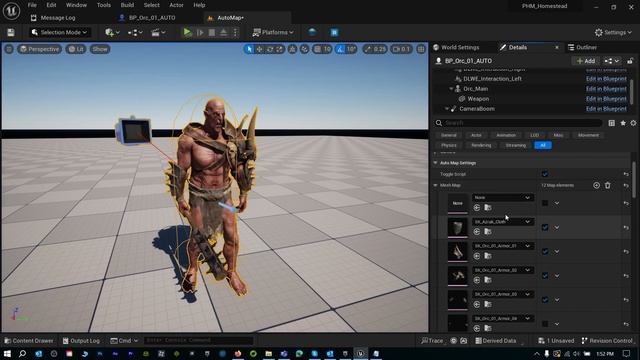Open the surface snapping icon menu
The width and height of the screenshot is (640, 360).
coord(304,49)
